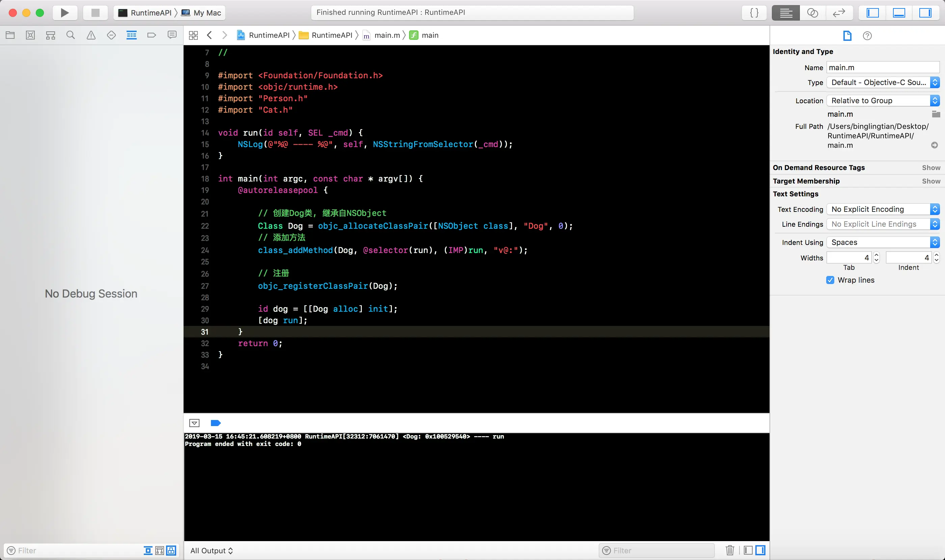Show Target Membership section

pyautogui.click(x=930, y=181)
